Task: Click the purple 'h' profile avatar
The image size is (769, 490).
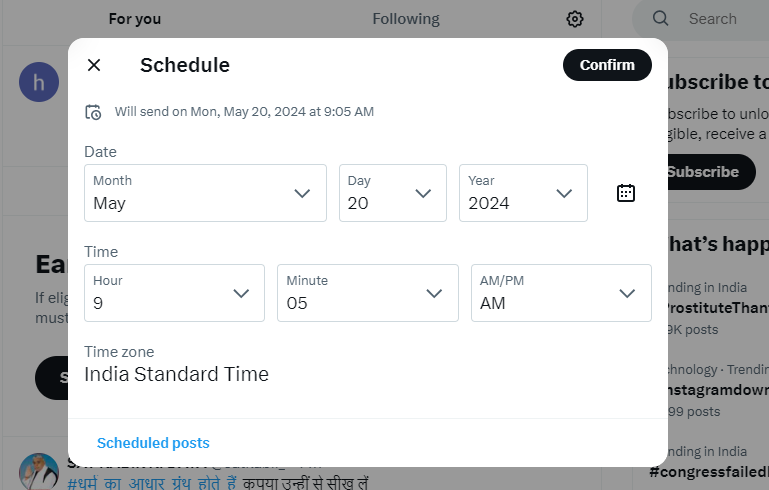Action: [39, 82]
